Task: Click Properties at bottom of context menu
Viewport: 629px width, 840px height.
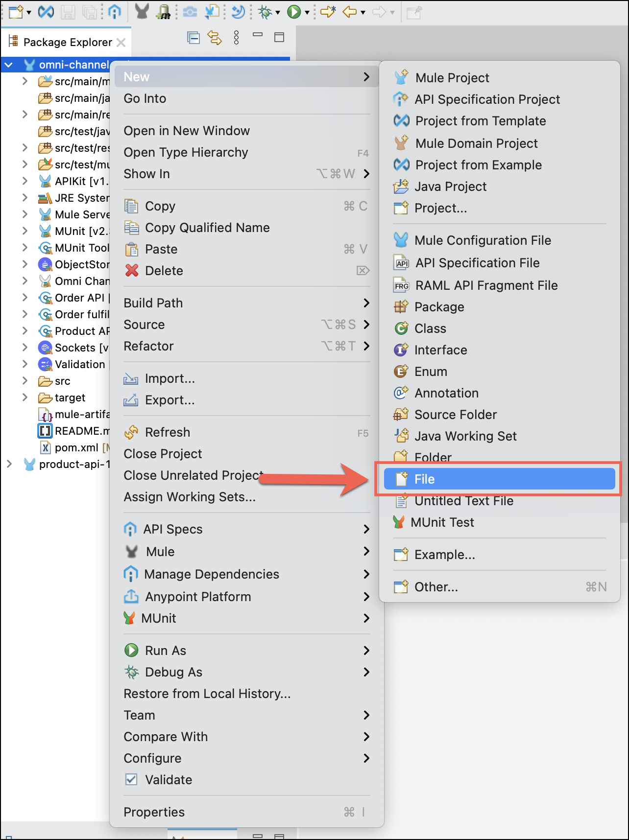Action: coord(154,812)
